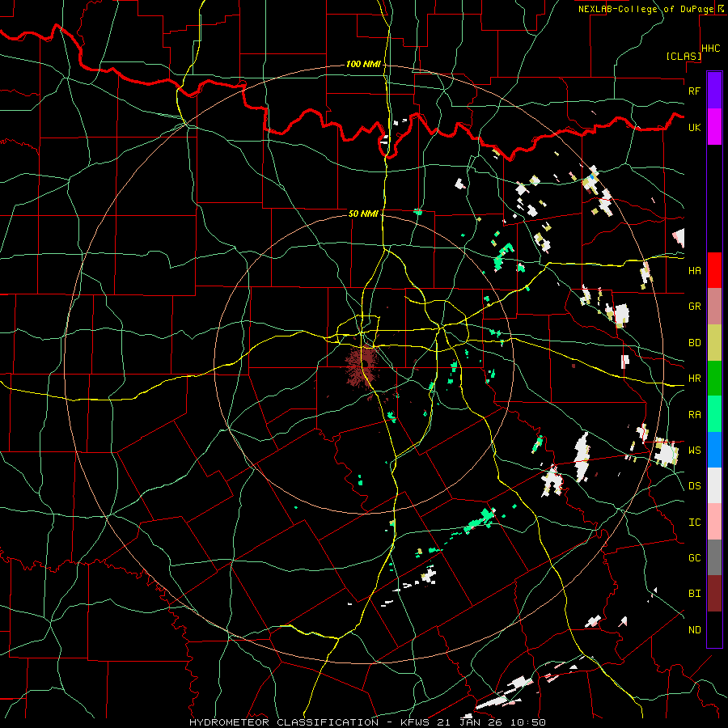728x728 pixels.
Task: Click the WS blue legend swatch
Action: pyautogui.click(x=714, y=450)
